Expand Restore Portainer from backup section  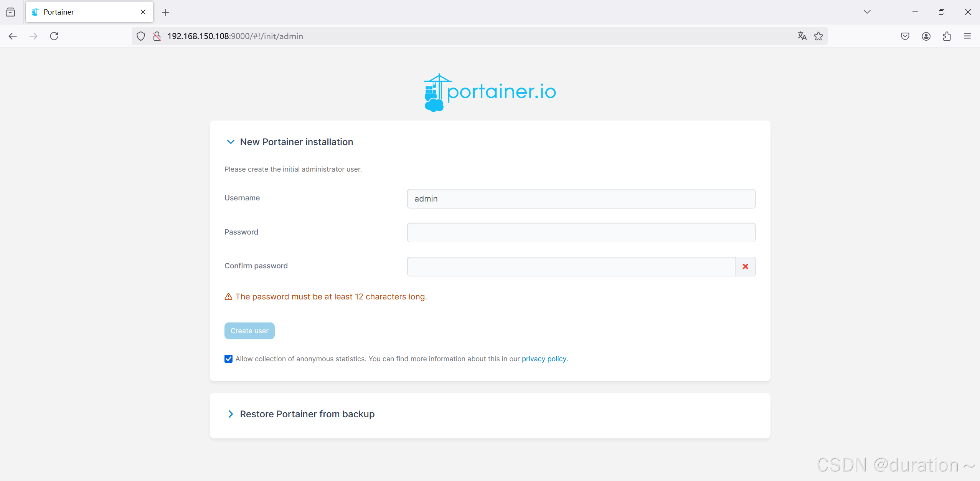pyautogui.click(x=231, y=414)
